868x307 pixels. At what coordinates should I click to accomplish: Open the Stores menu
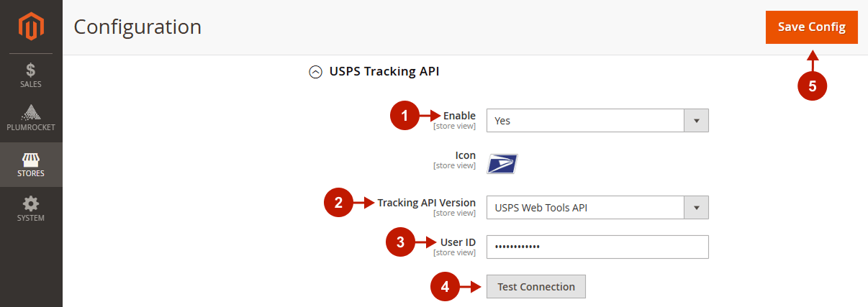31,164
